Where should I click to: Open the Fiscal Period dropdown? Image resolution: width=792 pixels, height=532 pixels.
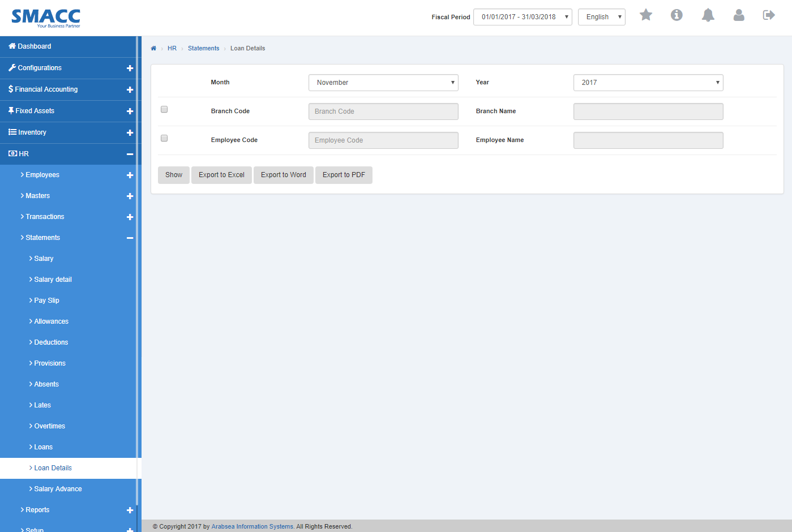point(523,17)
